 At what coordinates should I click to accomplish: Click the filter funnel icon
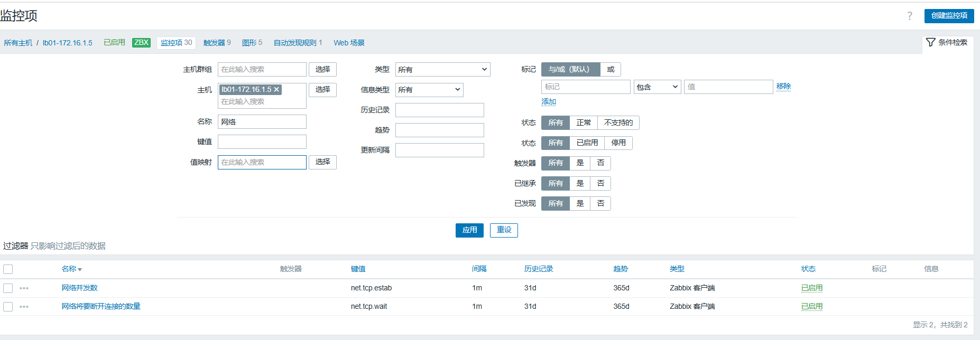pos(931,42)
